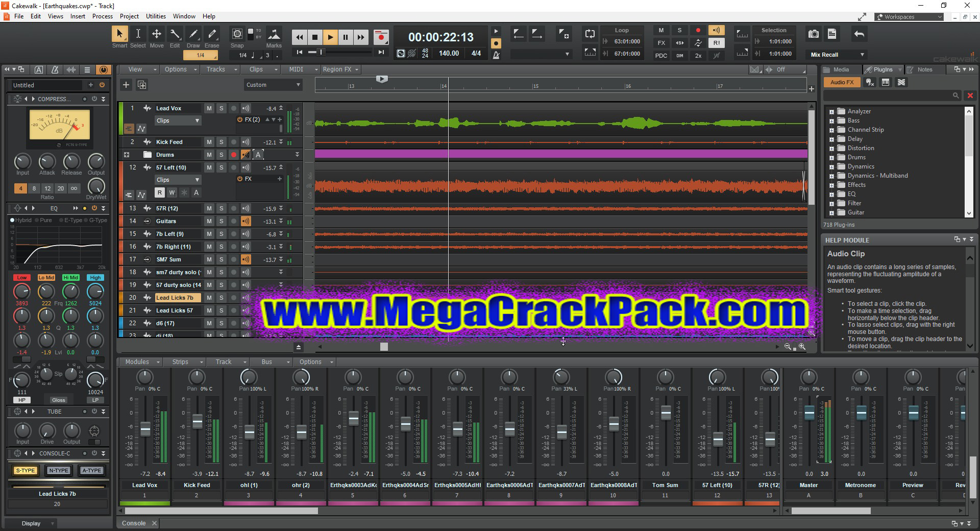Enable Read automation on 57 Left track

pos(160,192)
